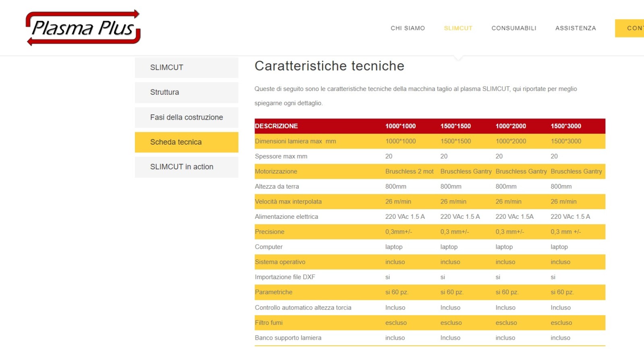The width and height of the screenshot is (644, 355).
Task: Click the 1000*1000 header in the red row
Action: [x=400, y=126]
